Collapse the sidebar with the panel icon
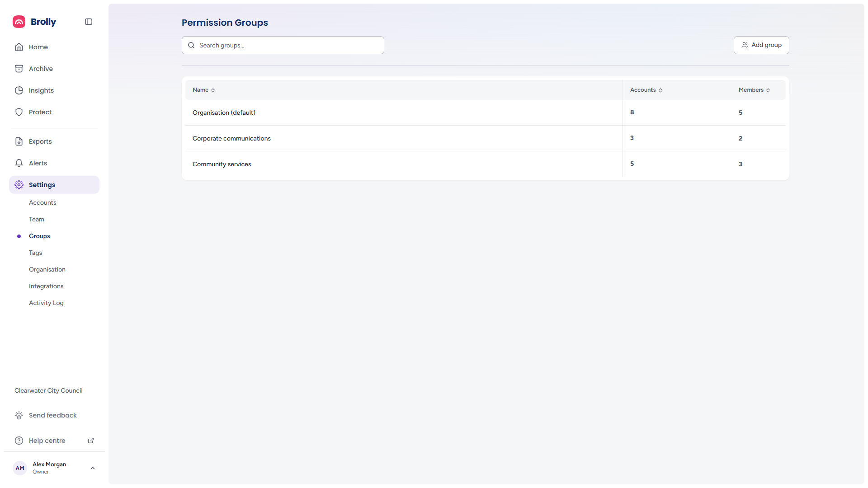 click(x=89, y=22)
